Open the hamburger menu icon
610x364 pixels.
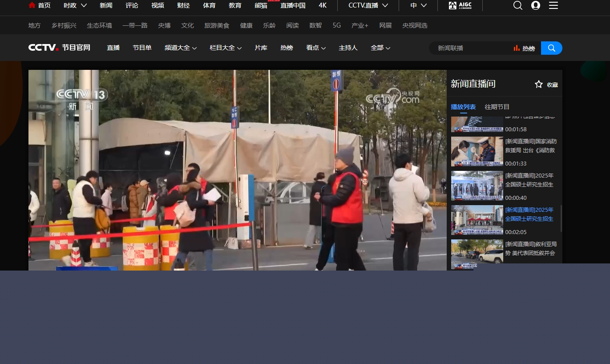(553, 5)
